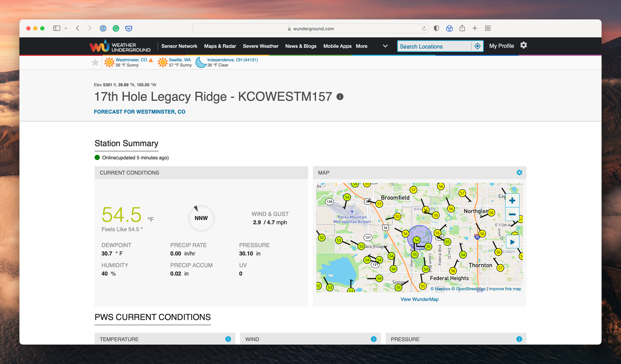This screenshot has height=364, width=621.
Task: Show Pressure panel info icon
Action: coord(519,339)
